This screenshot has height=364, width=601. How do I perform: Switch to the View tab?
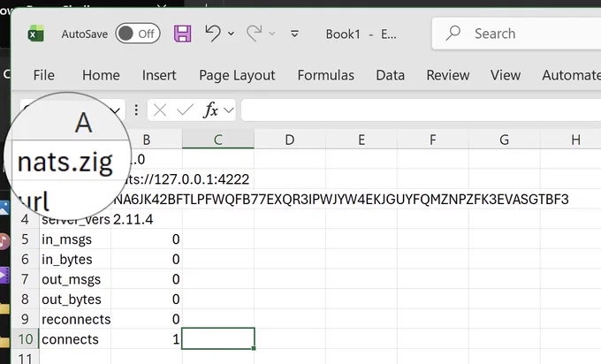click(x=506, y=75)
